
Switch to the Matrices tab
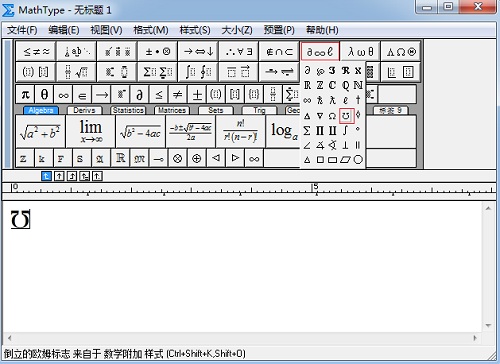coord(172,110)
